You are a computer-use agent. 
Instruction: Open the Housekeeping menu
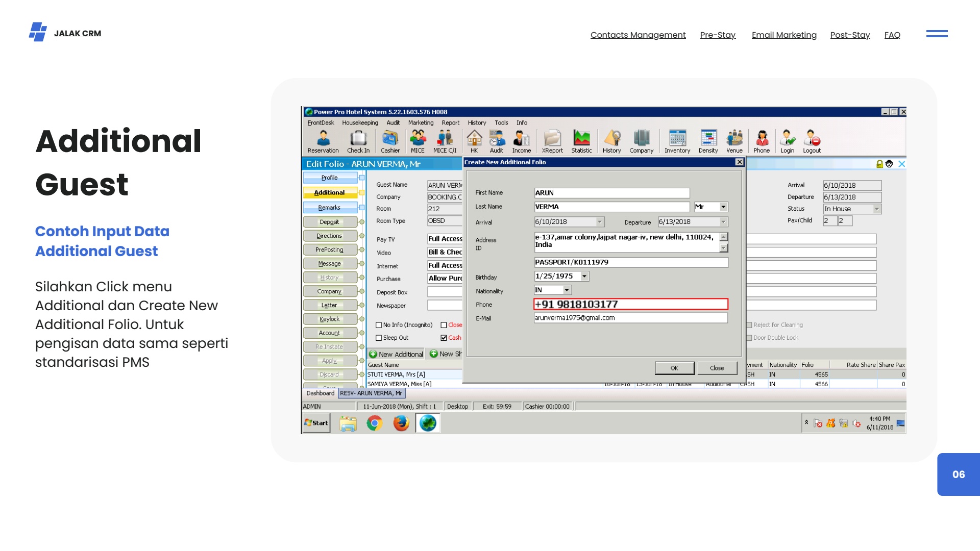tap(360, 123)
